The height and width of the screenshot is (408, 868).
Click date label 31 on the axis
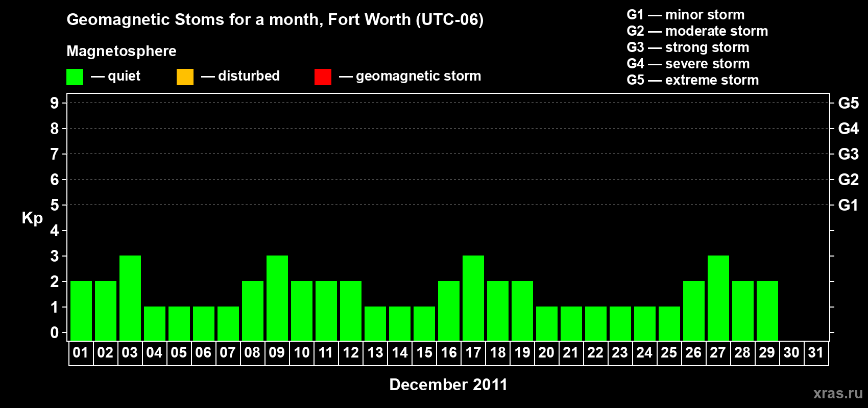816,352
